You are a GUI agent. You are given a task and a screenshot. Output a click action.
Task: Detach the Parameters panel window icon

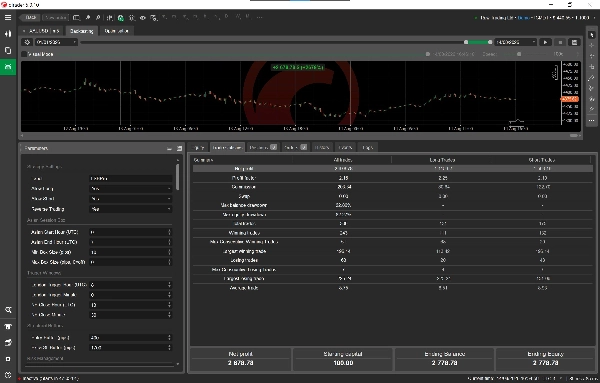tap(179, 148)
